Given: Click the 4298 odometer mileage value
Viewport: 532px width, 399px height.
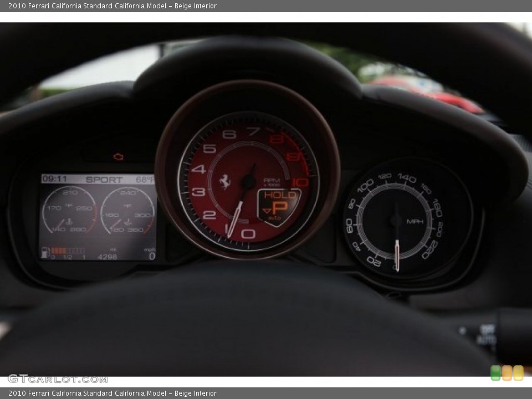Looking at the screenshot, I should (107, 257).
